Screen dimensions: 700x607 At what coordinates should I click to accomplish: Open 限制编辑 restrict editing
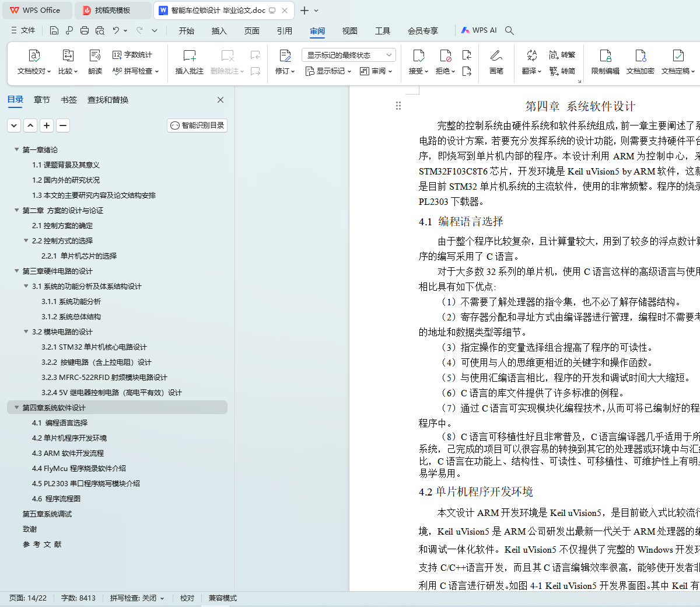click(605, 62)
